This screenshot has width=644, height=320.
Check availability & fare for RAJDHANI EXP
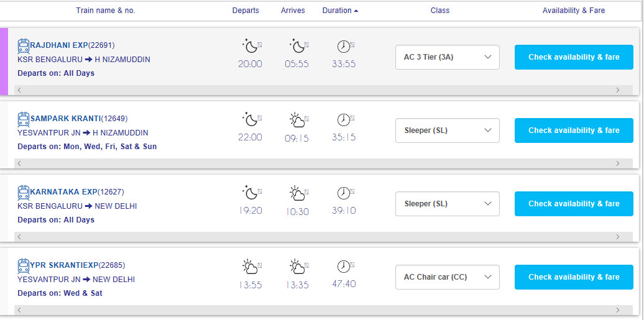pos(574,57)
